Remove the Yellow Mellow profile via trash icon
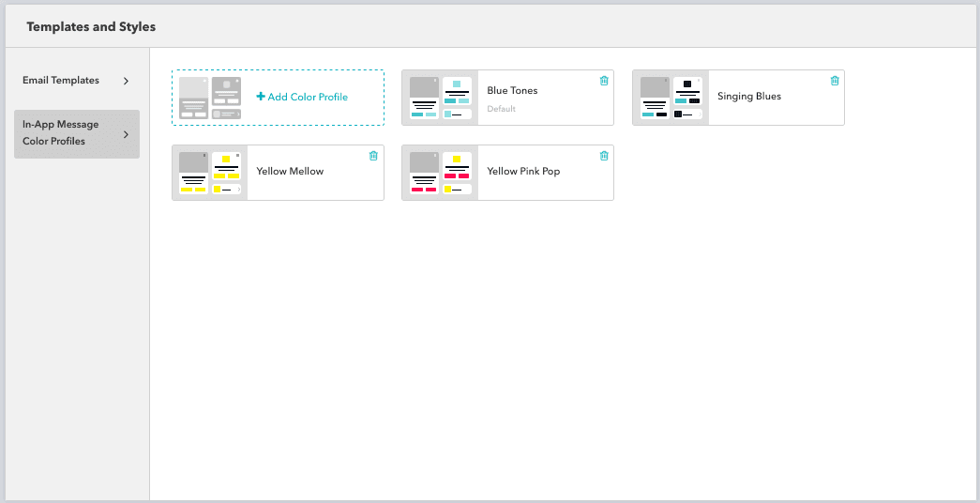980x503 pixels. [x=373, y=156]
